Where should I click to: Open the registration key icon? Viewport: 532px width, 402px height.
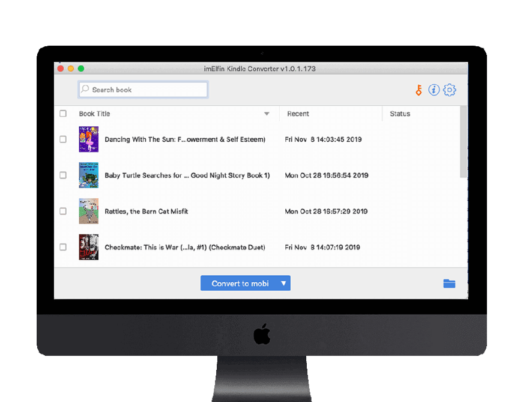coord(419,90)
